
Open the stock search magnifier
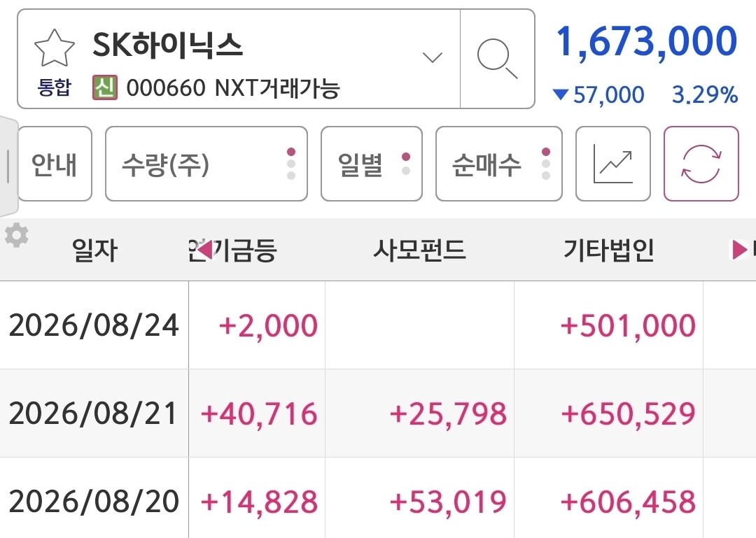click(x=497, y=59)
